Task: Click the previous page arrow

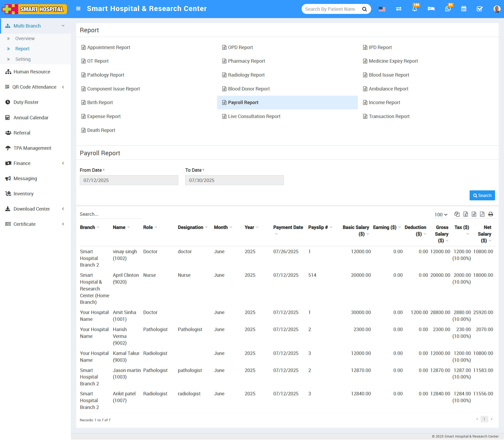Action: pyautogui.click(x=477, y=419)
